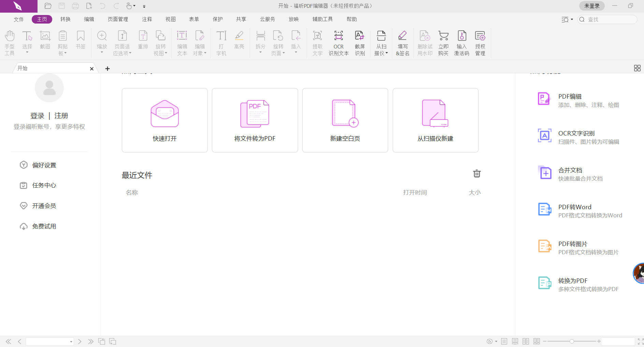644x347 pixels.
Task: Click the save icon in quick access bar
Action: point(62,6)
